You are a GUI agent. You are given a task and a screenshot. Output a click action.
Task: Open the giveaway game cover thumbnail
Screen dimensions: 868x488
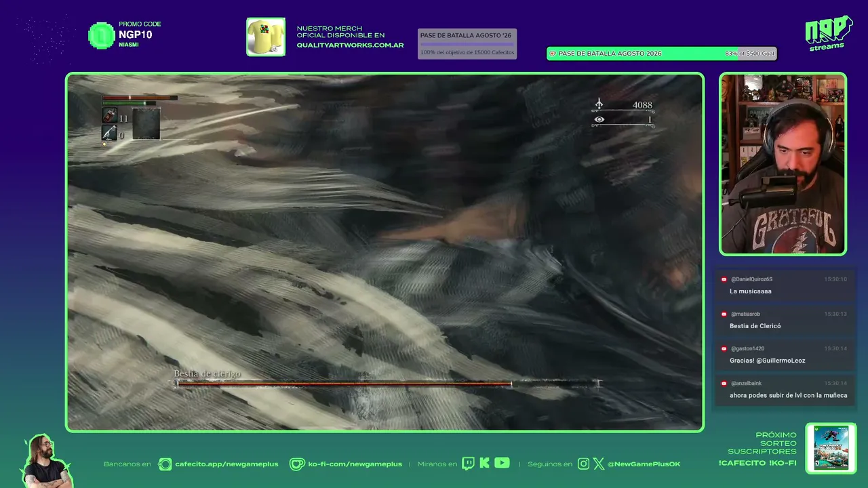tap(831, 448)
